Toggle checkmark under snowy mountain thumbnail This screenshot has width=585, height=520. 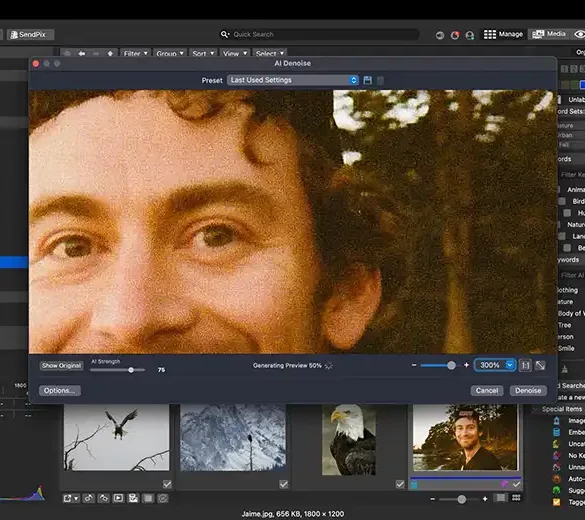point(284,484)
